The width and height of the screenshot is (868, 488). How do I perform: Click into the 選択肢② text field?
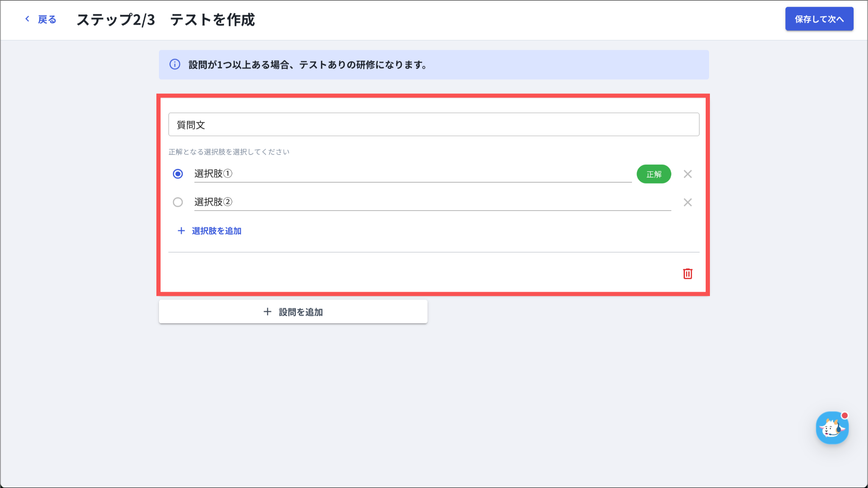[432, 202]
